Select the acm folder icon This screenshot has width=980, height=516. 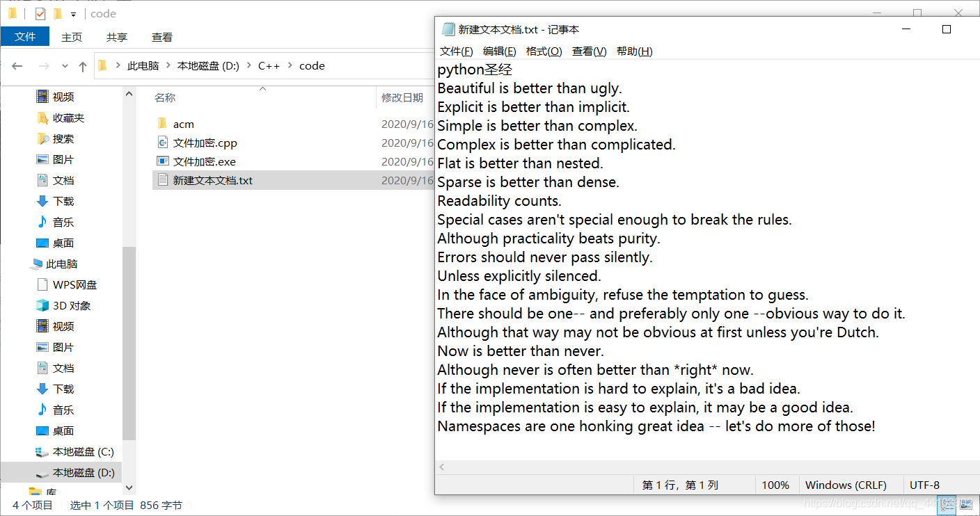click(x=162, y=124)
